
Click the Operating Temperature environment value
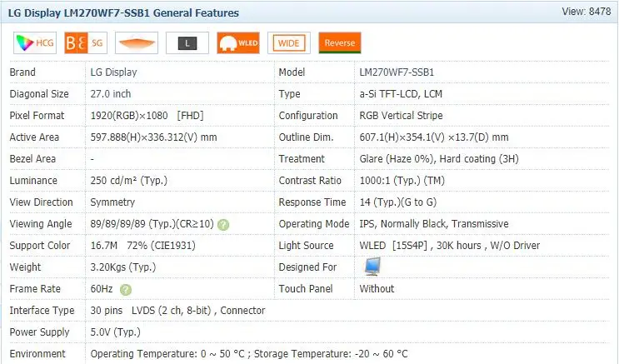pos(249,354)
